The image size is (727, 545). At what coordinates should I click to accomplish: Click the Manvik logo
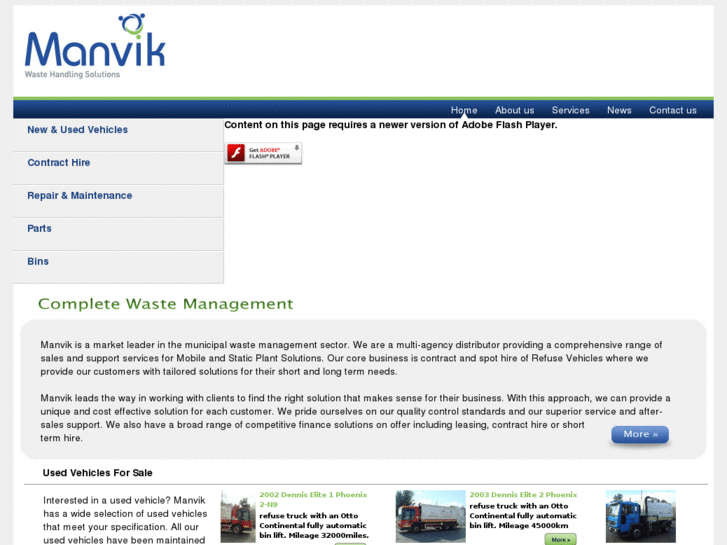tap(95, 45)
